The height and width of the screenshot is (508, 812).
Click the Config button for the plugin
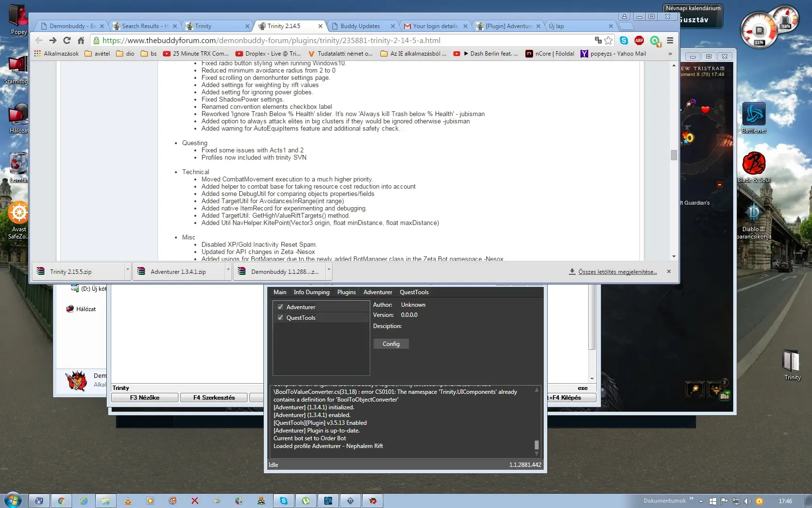[391, 344]
